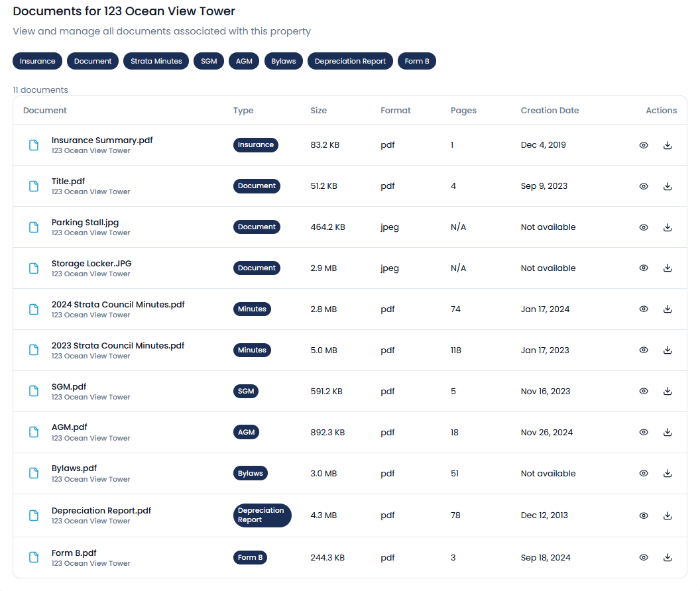The image size is (700, 591).
Task: Preview Insurance Summary.pdf with the eye icon
Action: pyautogui.click(x=644, y=144)
